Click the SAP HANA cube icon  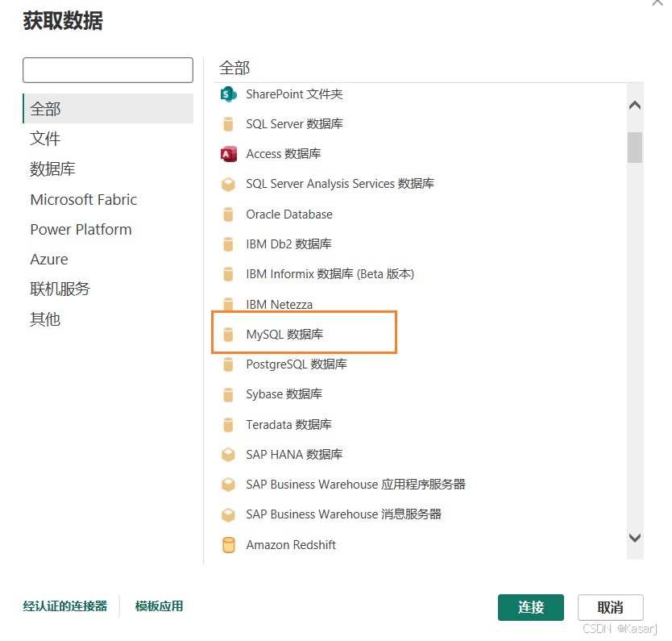228,455
